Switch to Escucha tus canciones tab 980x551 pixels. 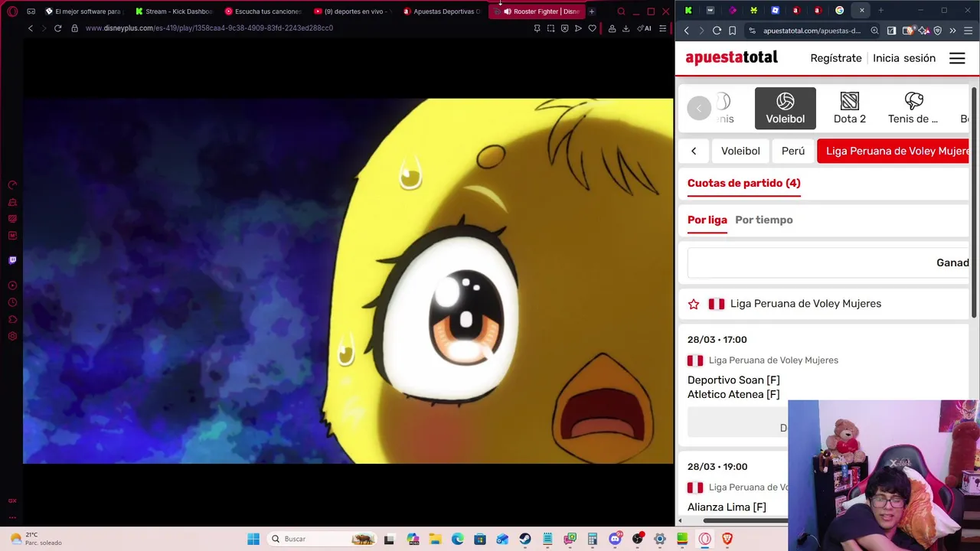point(263,11)
